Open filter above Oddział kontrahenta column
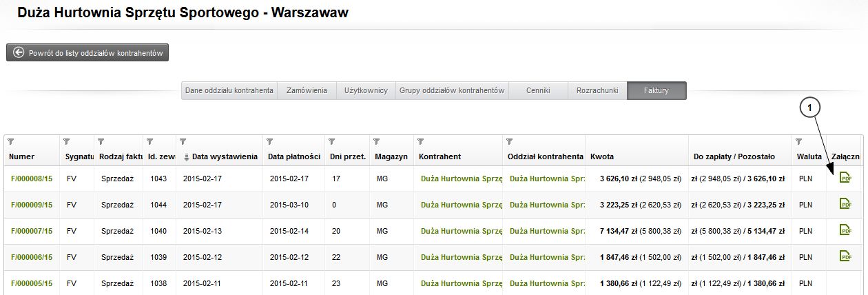 point(510,142)
